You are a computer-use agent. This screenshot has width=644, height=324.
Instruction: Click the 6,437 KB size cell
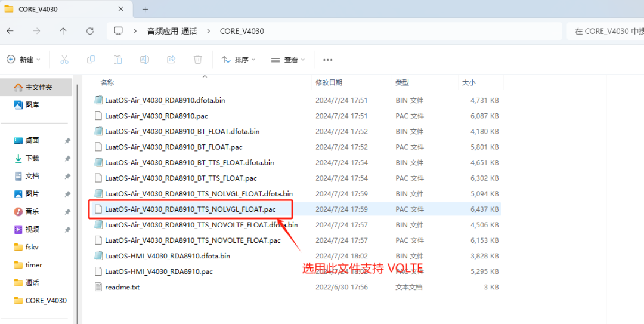click(x=485, y=209)
